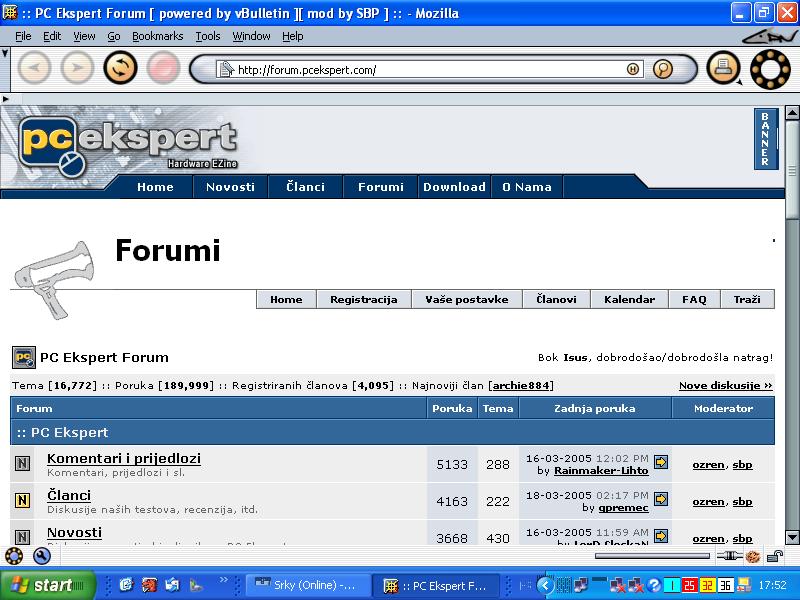Click the vertical scrollbar down arrow
This screenshot has height=600, width=800.
coord(792,535)
